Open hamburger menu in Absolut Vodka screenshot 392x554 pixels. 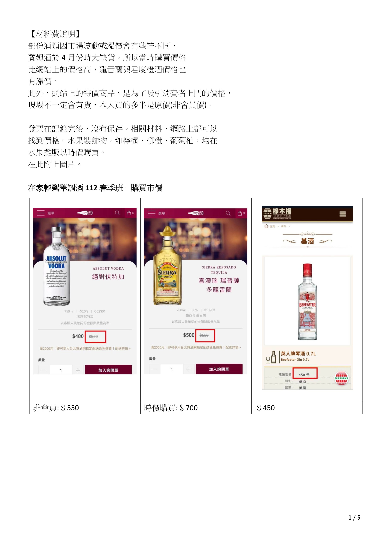[41, 213]
